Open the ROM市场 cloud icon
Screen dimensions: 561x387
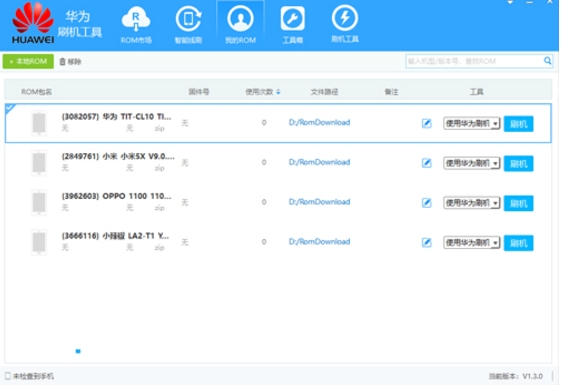(x=136, y=19)
